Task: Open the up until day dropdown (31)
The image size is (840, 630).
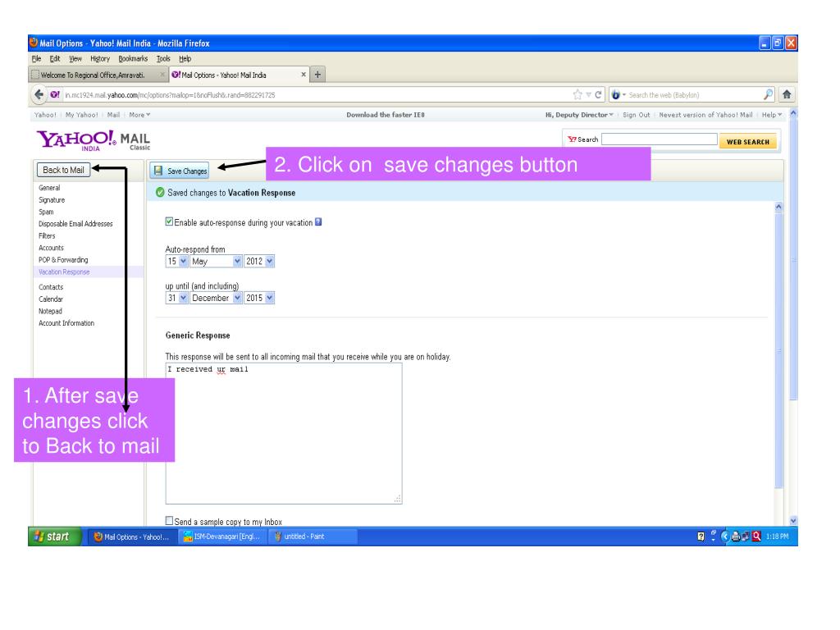Action: (x=177, y=297)
